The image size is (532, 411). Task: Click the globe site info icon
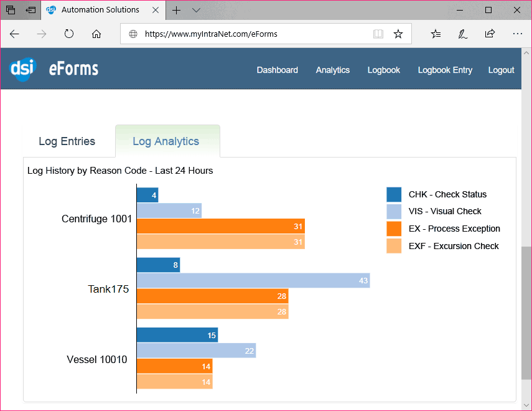click(133, 34)
